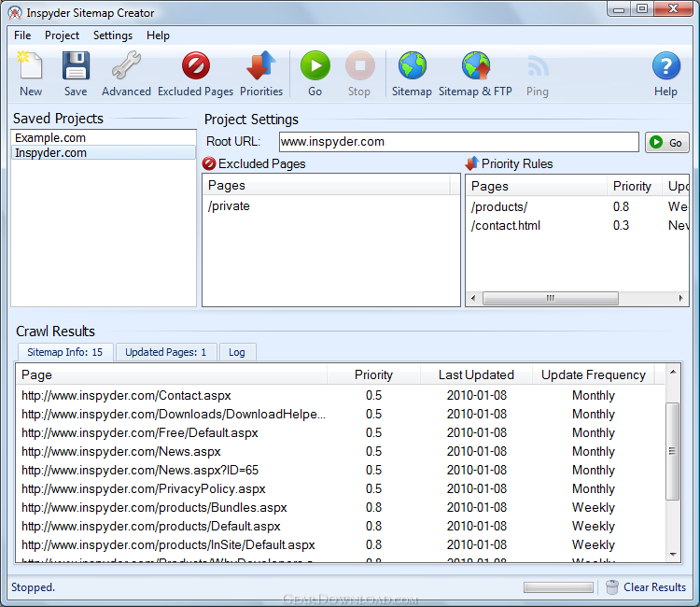Generate sitemap with the Sitemap globe icon

tap(412, 66)
